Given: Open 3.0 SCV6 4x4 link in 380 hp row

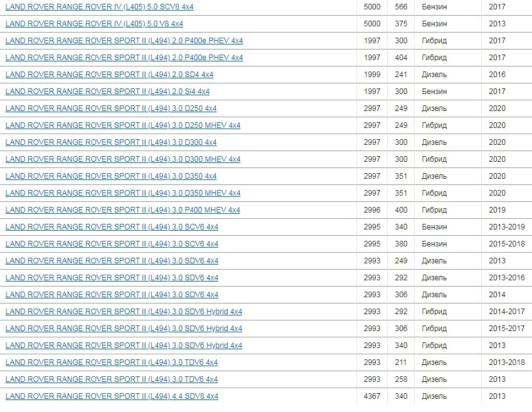Looking at the screenshot, I should coord(112,244).
